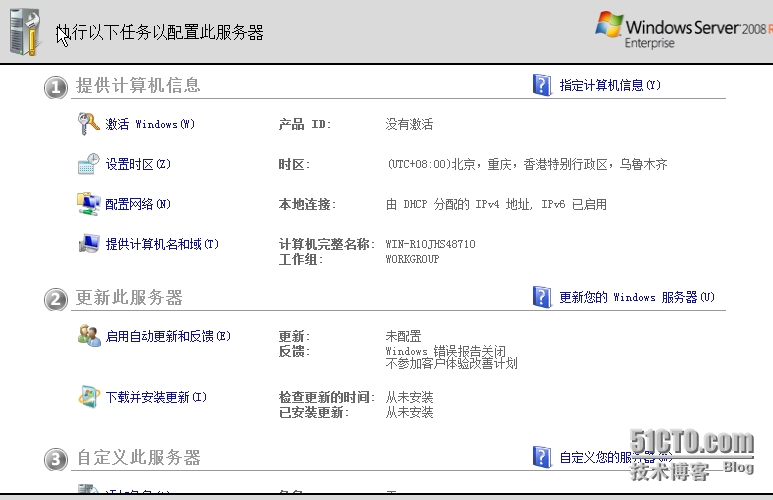The image size is (773, 500).
Task: Click the help icon beside 指定计算机信息
Action: [541, 85]
